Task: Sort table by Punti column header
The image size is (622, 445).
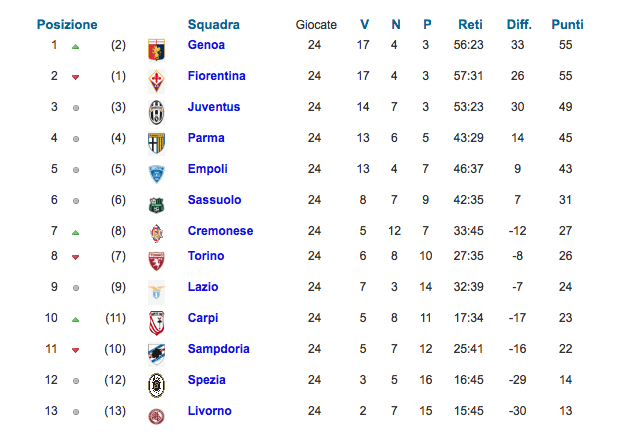Action: click(567, 24)
